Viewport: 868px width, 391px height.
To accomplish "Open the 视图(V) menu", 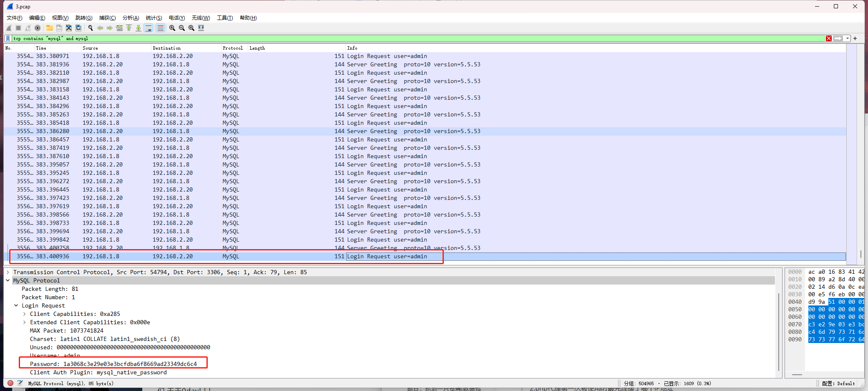I will pyautogui.click(x=60, y=18).
